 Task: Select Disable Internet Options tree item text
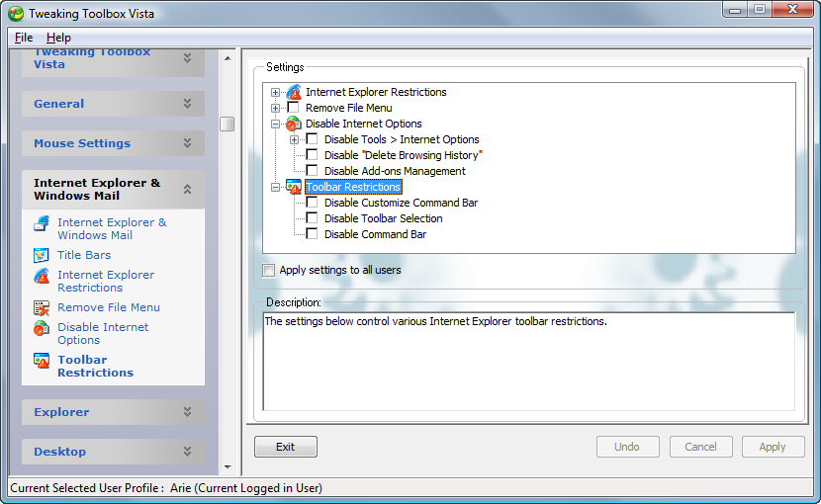[363, 124]
